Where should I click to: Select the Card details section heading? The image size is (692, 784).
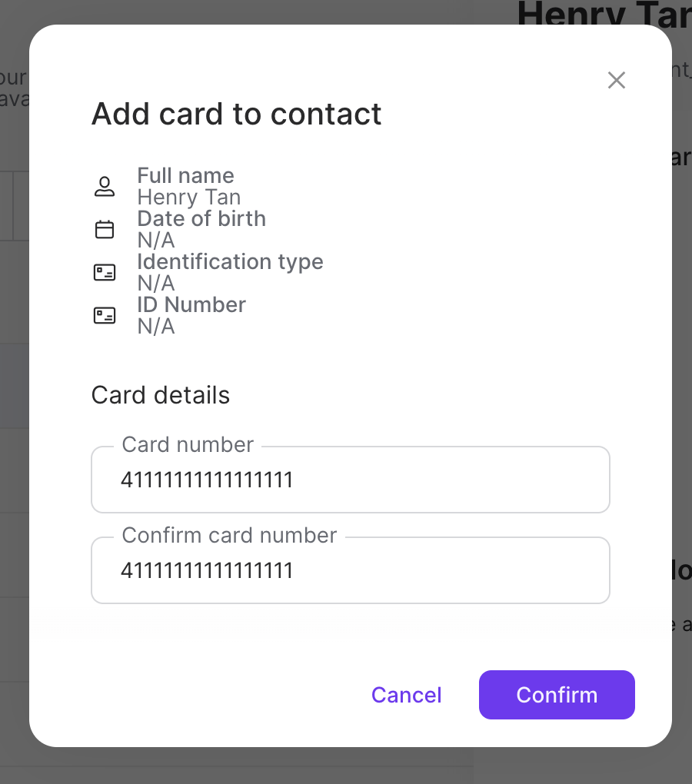(x=160, y=395)
